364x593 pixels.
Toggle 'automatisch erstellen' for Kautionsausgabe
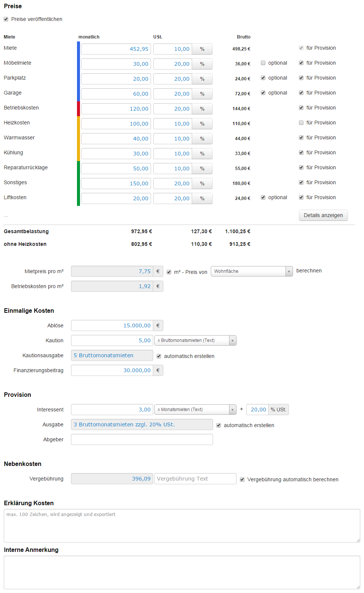(159, 356)
